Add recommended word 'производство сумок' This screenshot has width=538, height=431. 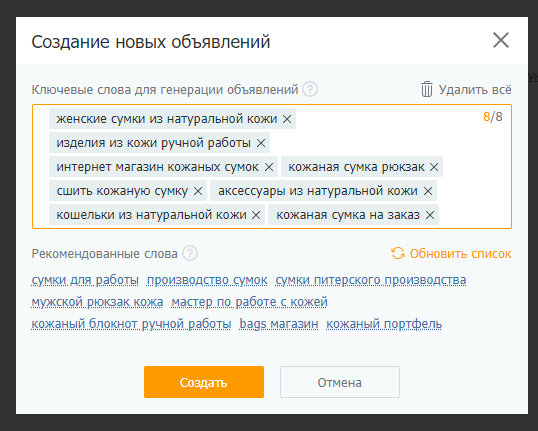point(207,280)
